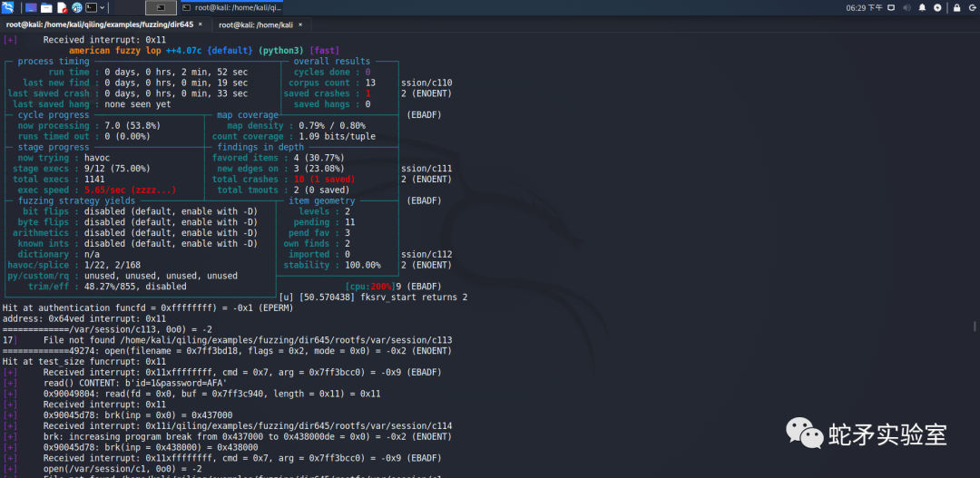Click 'stage execs : 9/12 (75.00%)'
This screenshot has height=478, width=980.
[x=82, y=168]
